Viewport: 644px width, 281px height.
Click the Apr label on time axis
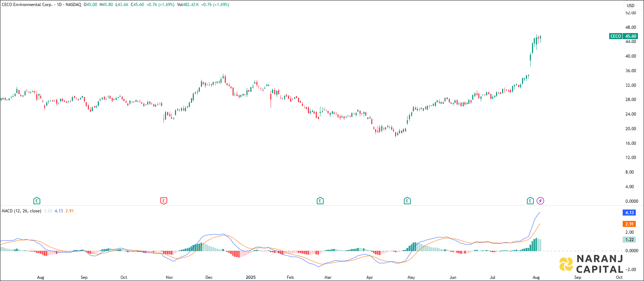[x=370, y=277]
